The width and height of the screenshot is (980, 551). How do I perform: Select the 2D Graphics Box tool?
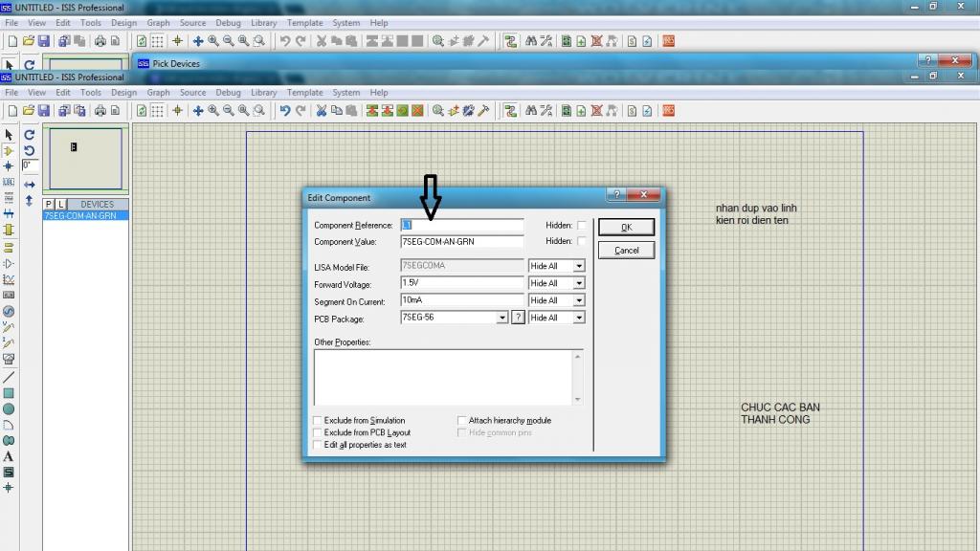coord(8,393)
